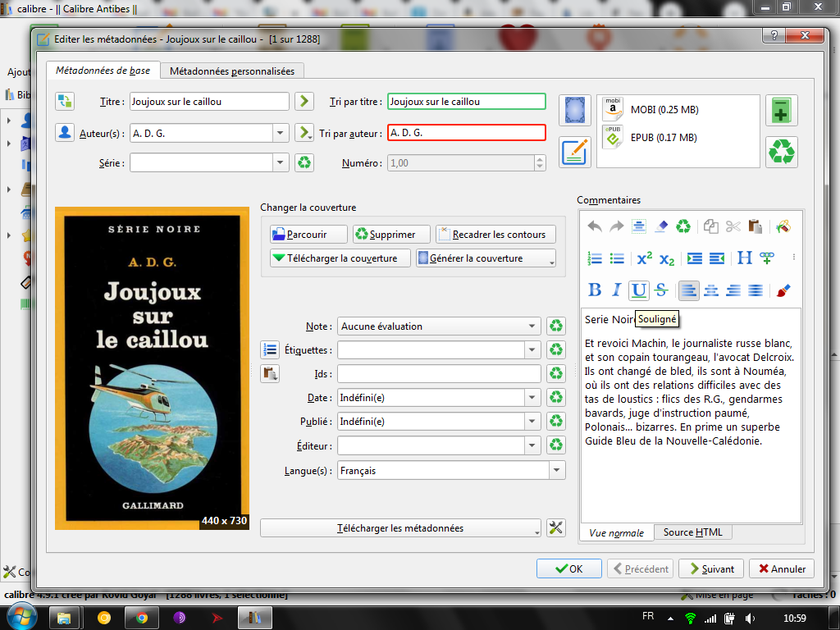Expand the Langue(s) dropdown
840x630 pixels.
[x=557, y=471]
